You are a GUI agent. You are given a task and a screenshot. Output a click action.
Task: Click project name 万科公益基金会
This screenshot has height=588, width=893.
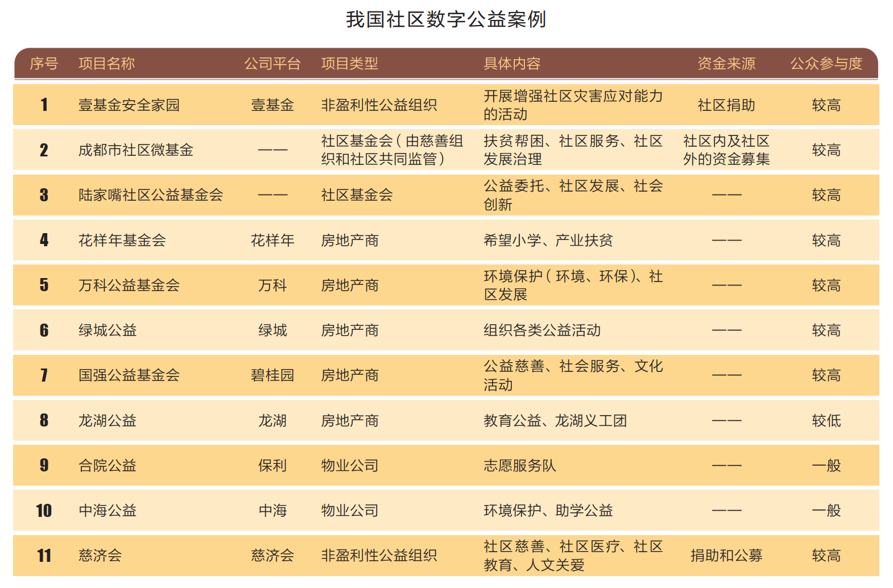(x=129, y=285)
